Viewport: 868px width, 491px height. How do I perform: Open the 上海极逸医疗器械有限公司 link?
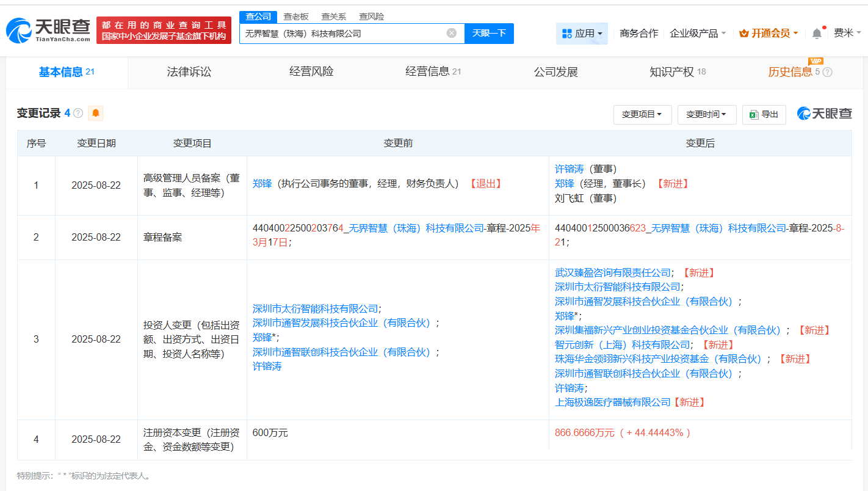(613, 402)
